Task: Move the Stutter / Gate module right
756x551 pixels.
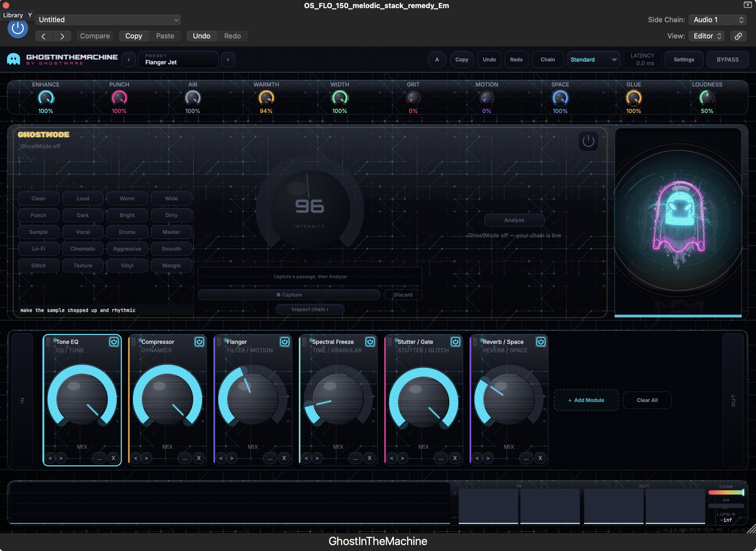Action: [x=402, y=458]
